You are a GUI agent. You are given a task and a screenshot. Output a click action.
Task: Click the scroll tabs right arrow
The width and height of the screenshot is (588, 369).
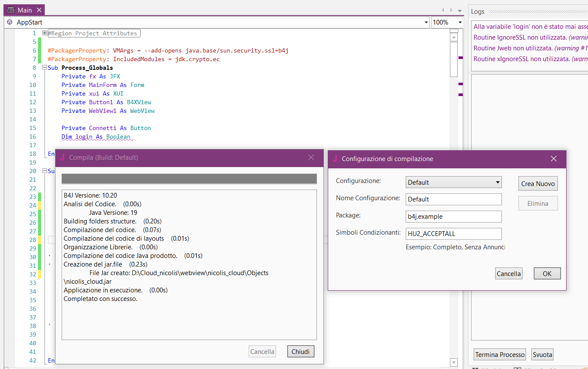point(451,10)
